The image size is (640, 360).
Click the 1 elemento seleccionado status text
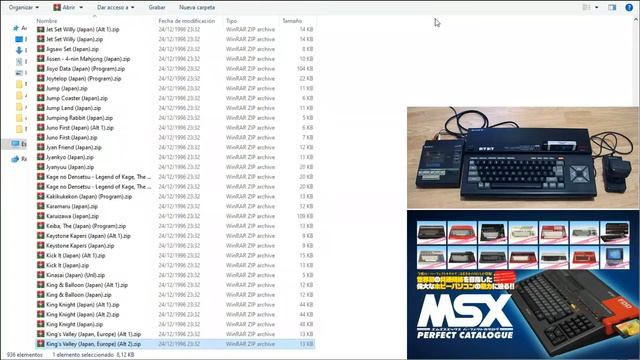[x=93, y=355]
